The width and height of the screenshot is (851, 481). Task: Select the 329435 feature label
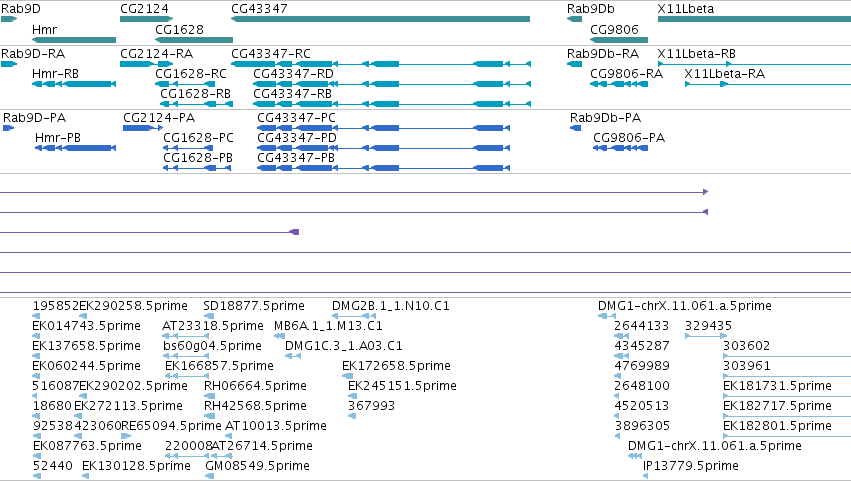click(x=708, y=326)
